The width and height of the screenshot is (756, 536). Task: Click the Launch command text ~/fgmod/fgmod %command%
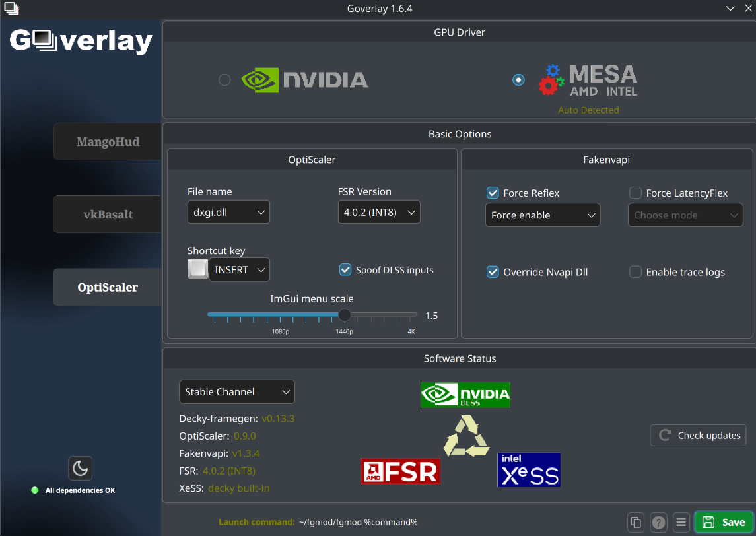point(359,522)
